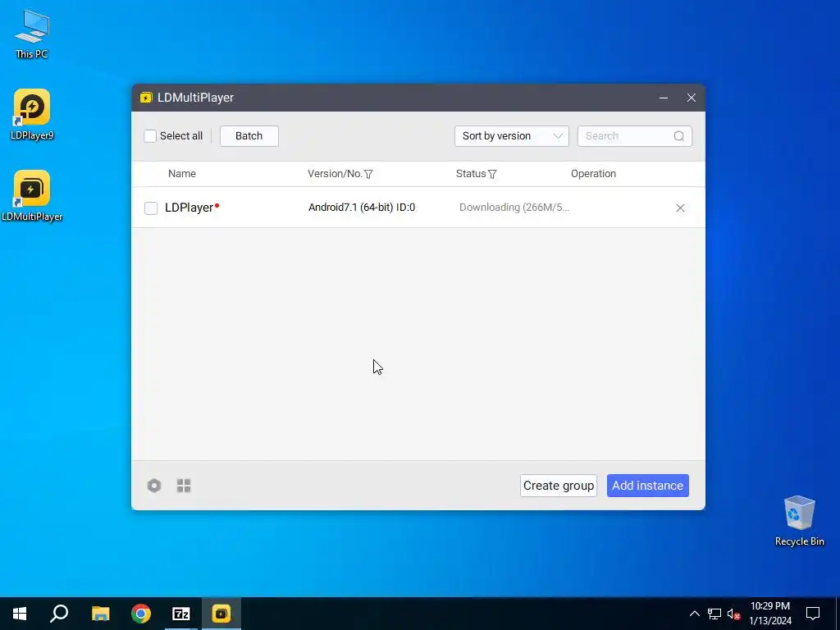Open Sort by version dropdown
840x630 pixels.
[x=512, y=136]
